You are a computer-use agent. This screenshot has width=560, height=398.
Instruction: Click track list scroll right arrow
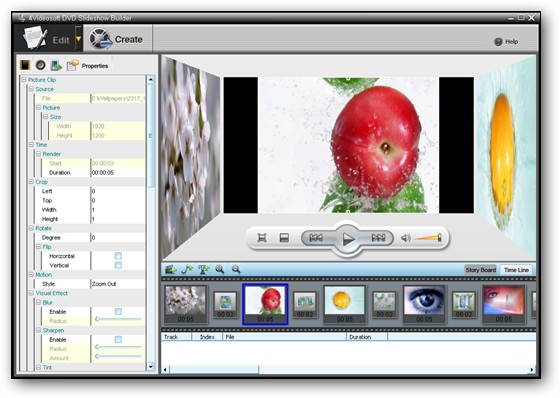pyautogui.click(x=532, y=370)
